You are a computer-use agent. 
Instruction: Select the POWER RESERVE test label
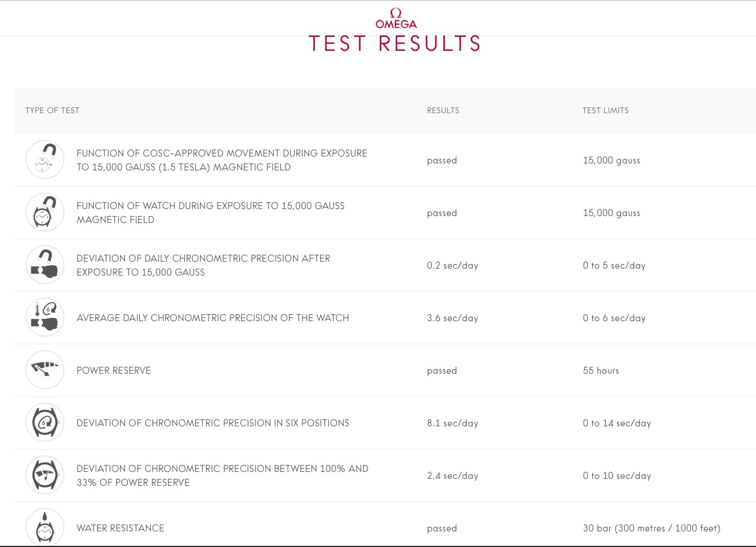click(x=114, y=371)
